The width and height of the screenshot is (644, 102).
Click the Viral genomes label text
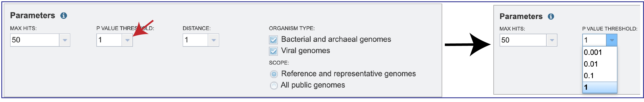coord(305,51)
